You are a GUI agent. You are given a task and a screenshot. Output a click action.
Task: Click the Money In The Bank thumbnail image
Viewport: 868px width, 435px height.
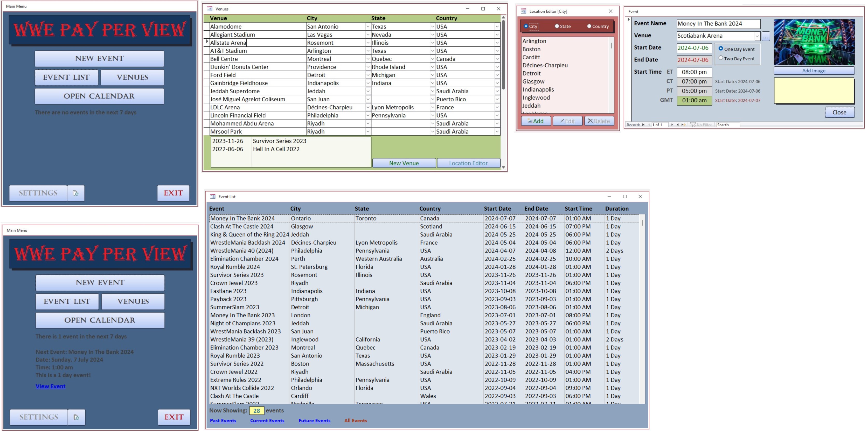814,42
